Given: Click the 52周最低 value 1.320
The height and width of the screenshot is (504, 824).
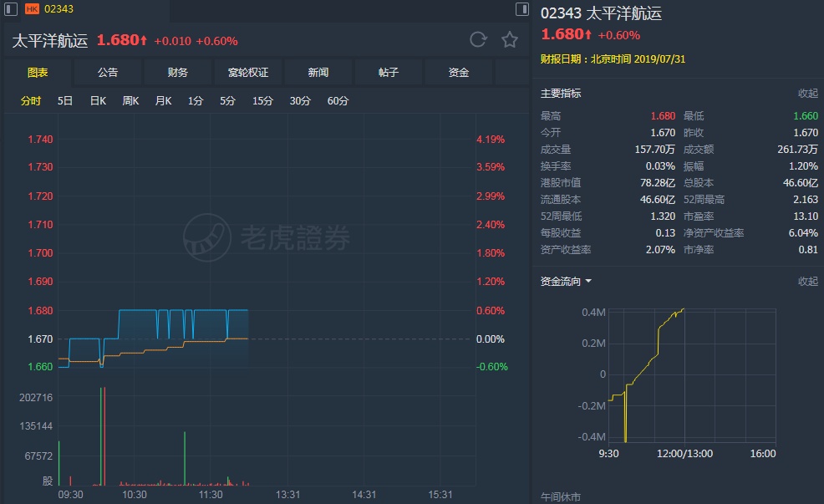Looking at the screenshot, I should (x=663, y=216).
